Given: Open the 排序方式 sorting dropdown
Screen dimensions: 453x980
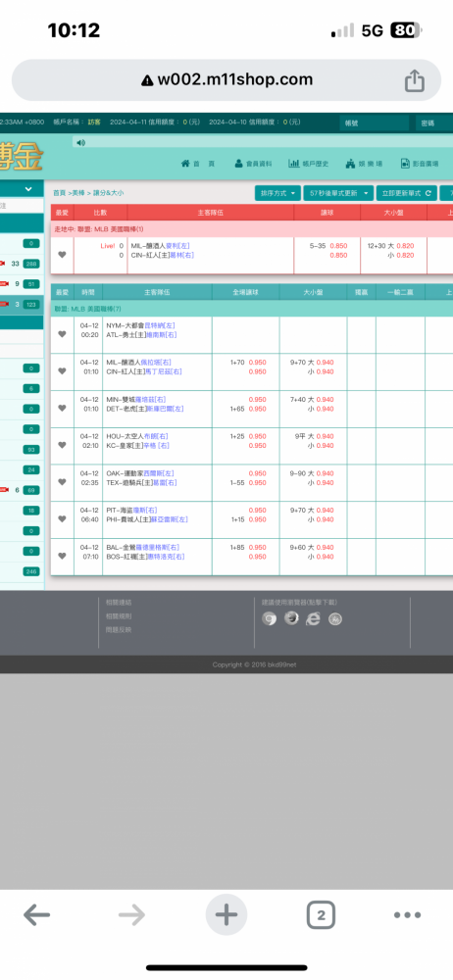Looking at the screenshot, I should [277, 193].
